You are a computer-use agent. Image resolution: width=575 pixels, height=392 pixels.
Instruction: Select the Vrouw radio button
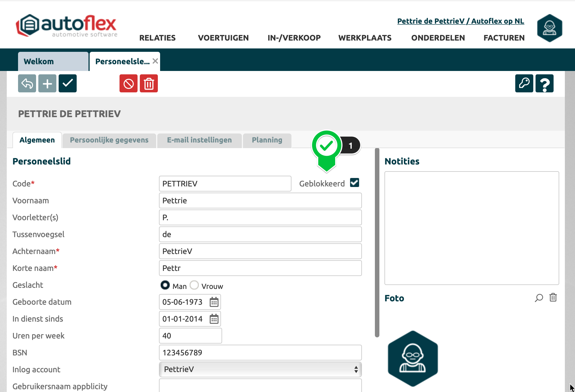pos(194,285)
